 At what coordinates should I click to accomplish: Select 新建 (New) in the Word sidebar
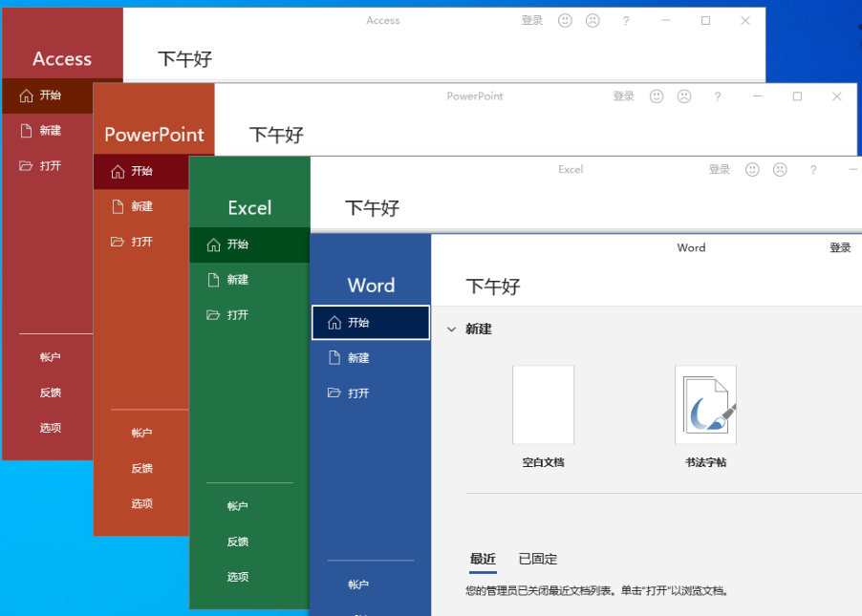pos(371,358)
